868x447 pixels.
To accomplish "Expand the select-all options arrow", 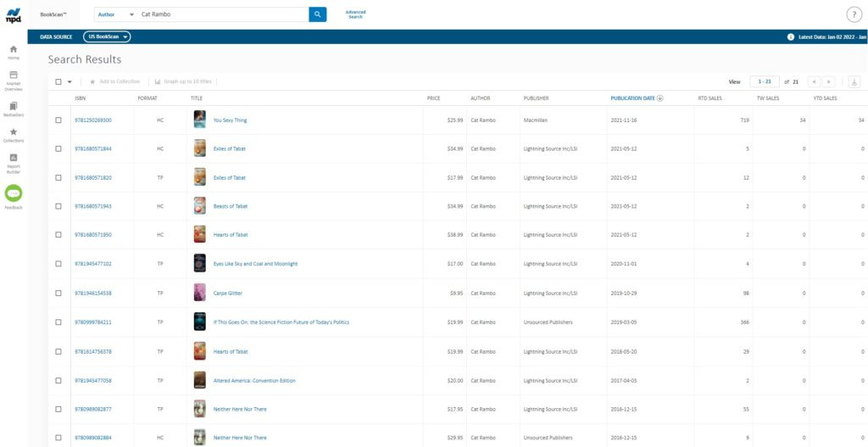I will point(70,82).
